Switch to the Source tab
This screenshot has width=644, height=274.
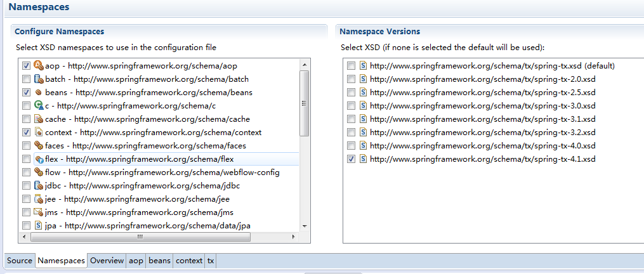coord(19,261)
